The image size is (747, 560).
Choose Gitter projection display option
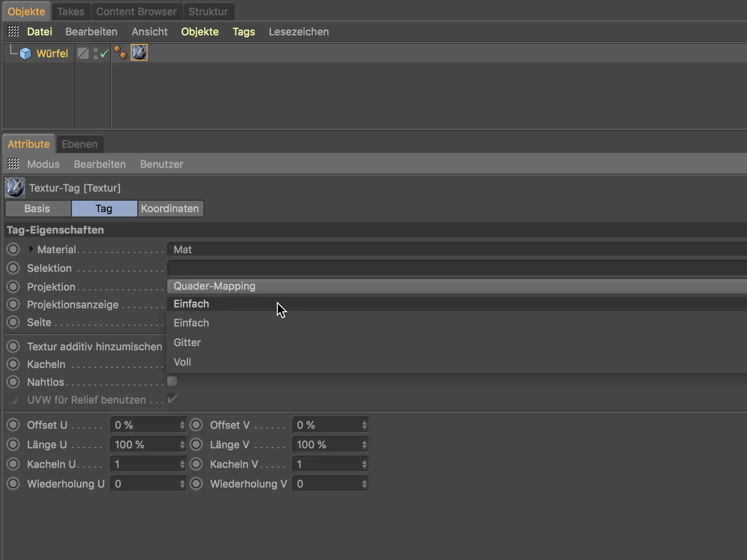coord(457,343)
